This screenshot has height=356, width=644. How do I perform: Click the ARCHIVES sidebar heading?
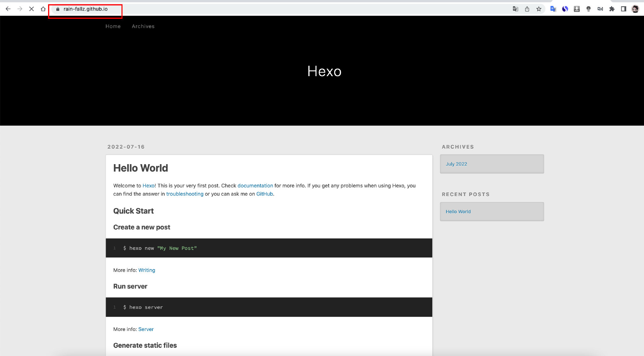[458, 147]
